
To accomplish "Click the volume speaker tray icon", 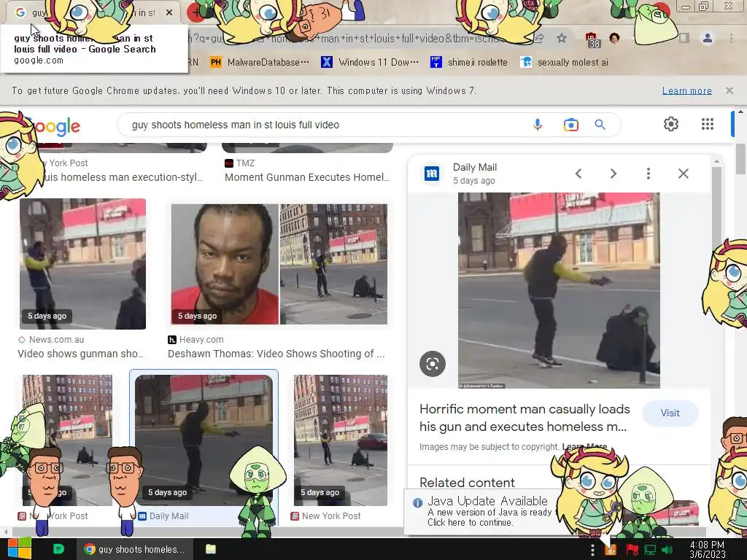I will pyautogui.click(x=667, y=550).
